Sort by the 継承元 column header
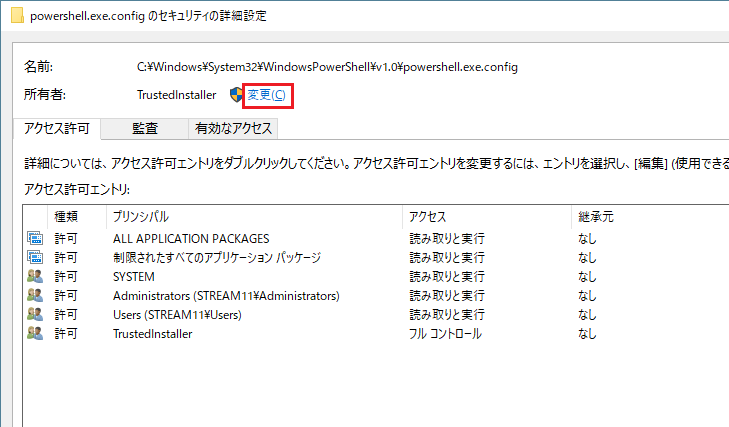The width and height of the screenshot is (729, 427). pyautogui.click(x=594, y=216)
